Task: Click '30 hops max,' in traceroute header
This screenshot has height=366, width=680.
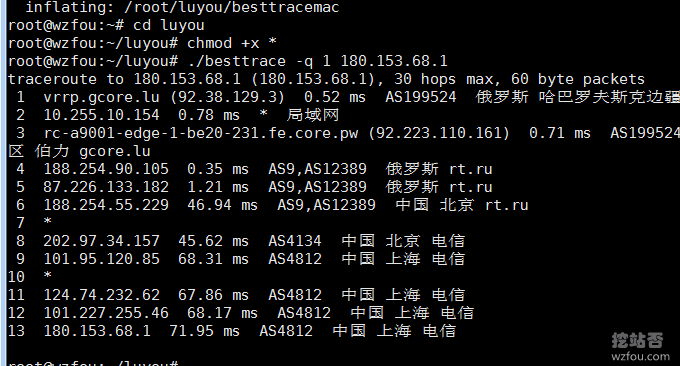Action: coord(448,79)
